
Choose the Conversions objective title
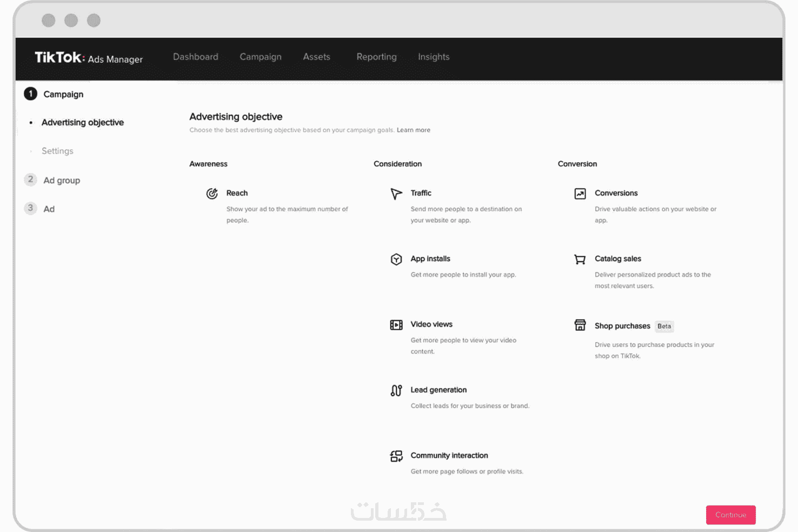pos(616,193)
